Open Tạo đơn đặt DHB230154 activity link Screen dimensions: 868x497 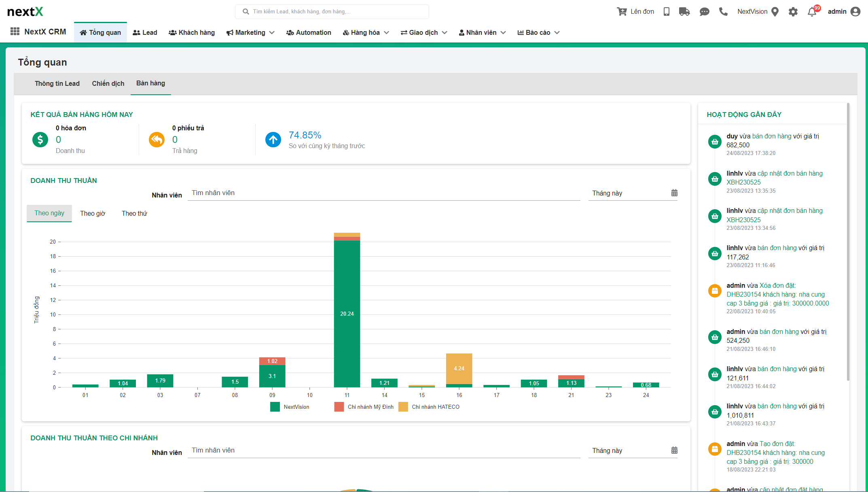[x=775, y=452]
